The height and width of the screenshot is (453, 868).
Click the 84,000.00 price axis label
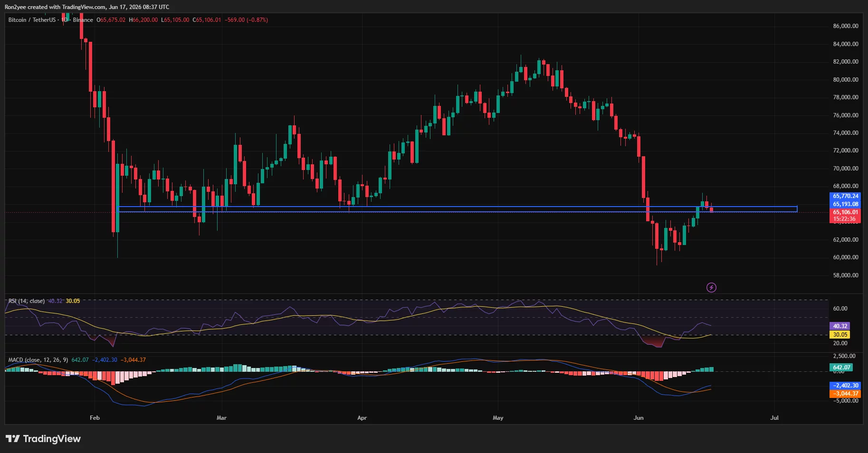(846, 44)
